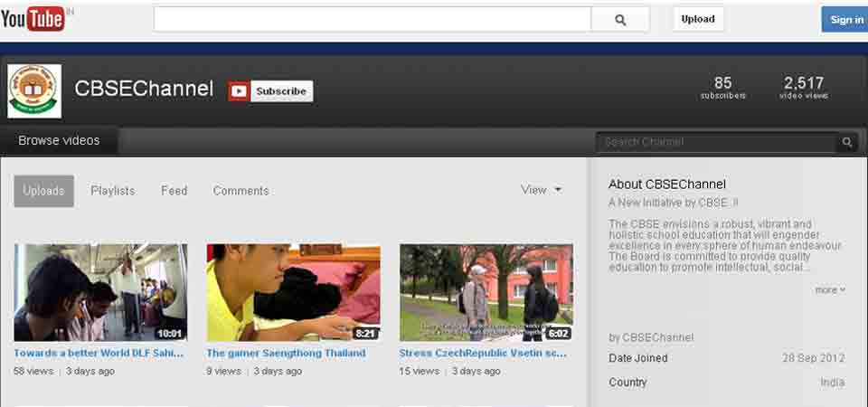Click the 6:02 duration badge
This screenshot has height=407, width=868.
(x=558, y=334)
